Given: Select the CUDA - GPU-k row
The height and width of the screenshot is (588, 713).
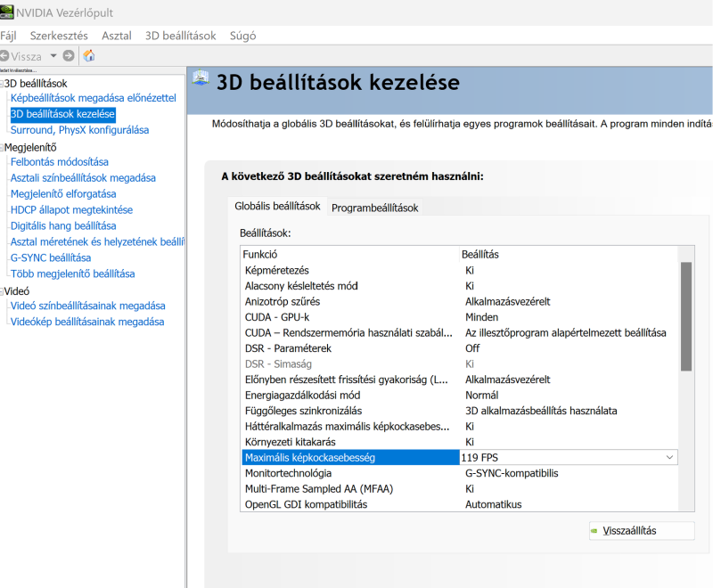Looking at the screenshot, I should click(x=459, y=317).
